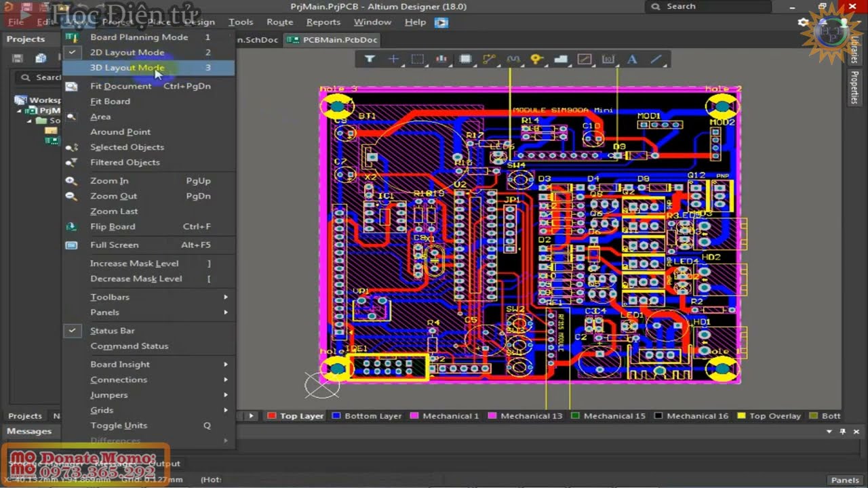Click the selection filter funnel icon

pyautogui.click(x=370, y=59)
